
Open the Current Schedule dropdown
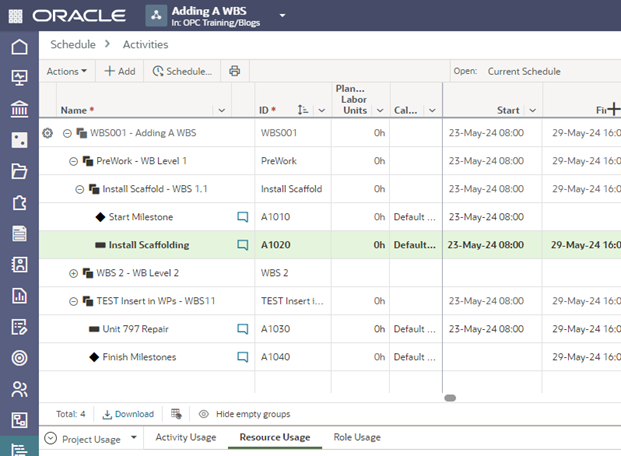tap(524, 72)
